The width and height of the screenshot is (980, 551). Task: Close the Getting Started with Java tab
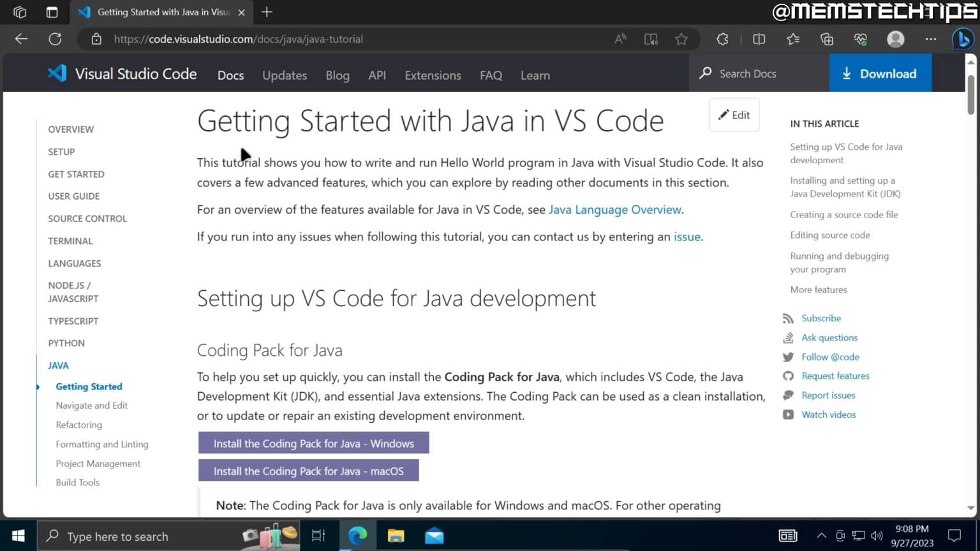pyautogui.click(x=241, y=12)
